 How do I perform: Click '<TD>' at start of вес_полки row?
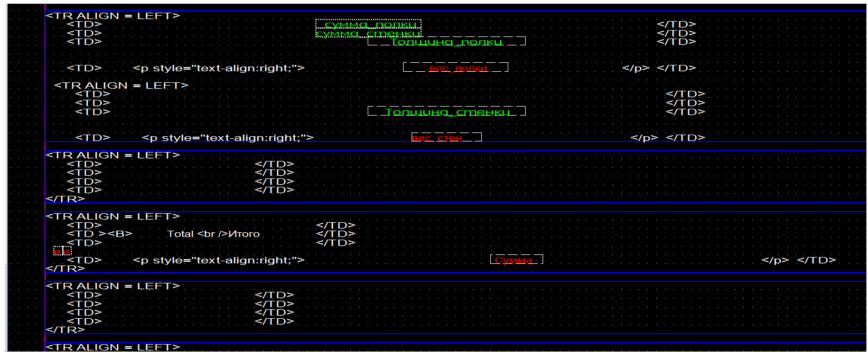[x=84, y=68]
